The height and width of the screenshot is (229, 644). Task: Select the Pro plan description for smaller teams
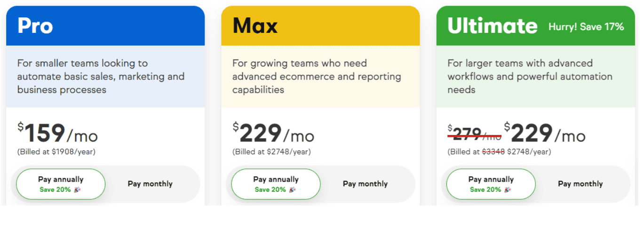point(101,76)
